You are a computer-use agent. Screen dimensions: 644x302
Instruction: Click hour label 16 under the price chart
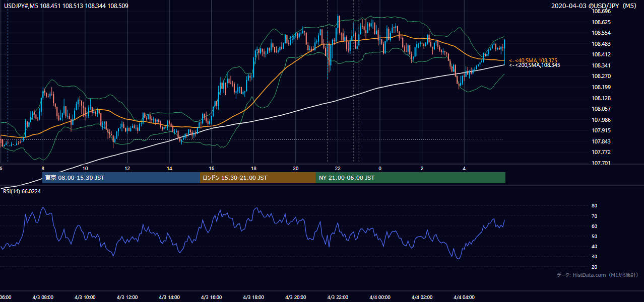(x=212, y=168)
